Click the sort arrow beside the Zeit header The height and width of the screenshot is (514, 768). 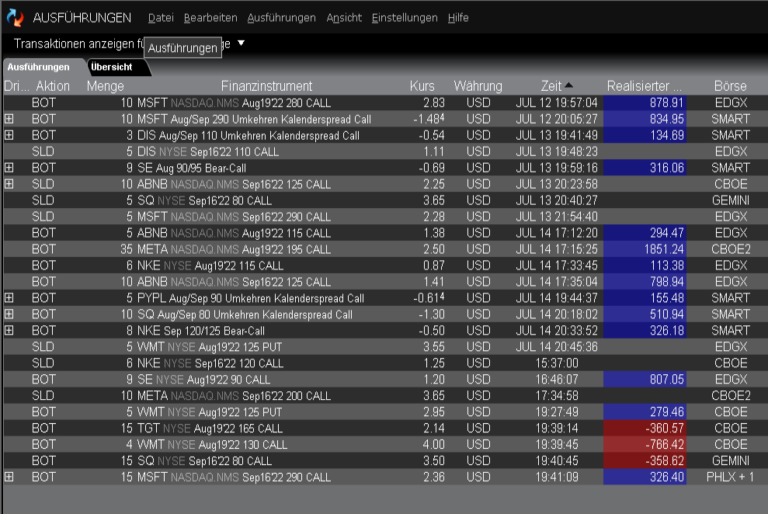tap(569, 86)
